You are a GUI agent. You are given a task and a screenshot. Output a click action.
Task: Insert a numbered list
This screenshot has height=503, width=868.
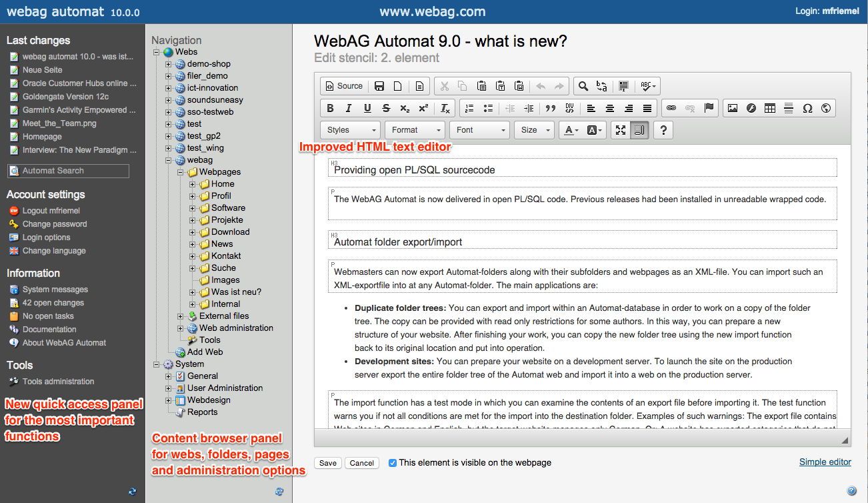pyautogui.click(x=469, y=108)
